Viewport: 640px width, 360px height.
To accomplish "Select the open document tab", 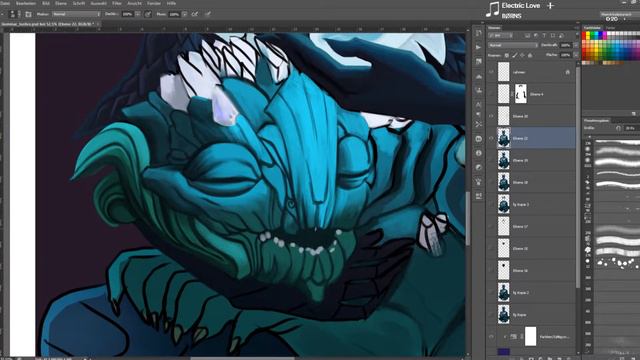I will [47, 24].
